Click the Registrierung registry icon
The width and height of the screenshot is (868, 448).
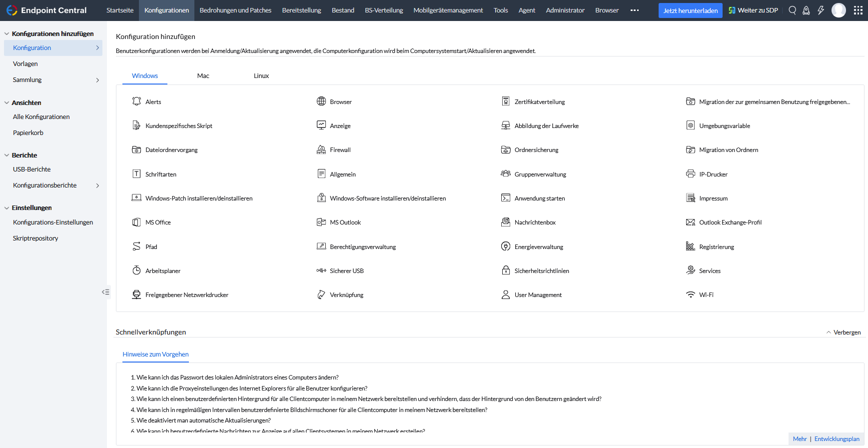coord(691,246)
